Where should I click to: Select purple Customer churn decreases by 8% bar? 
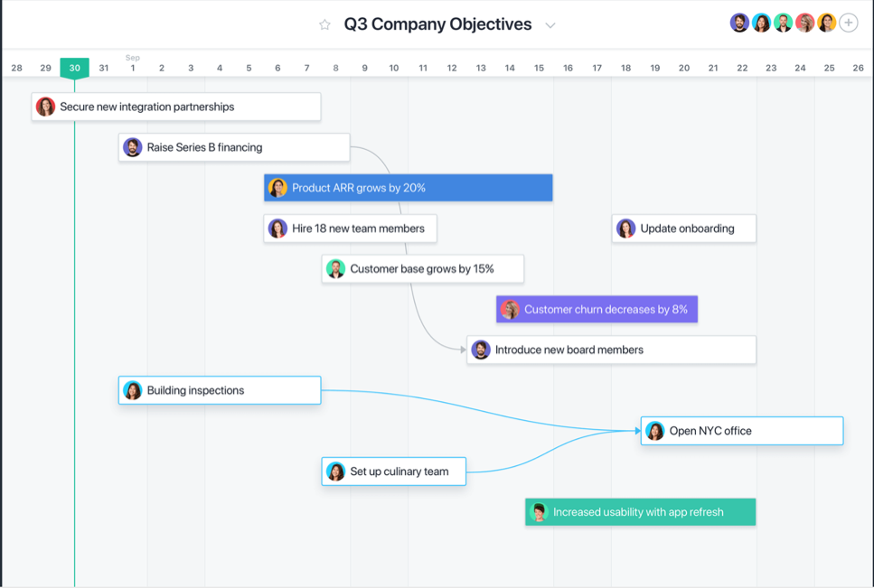point(597,309)
